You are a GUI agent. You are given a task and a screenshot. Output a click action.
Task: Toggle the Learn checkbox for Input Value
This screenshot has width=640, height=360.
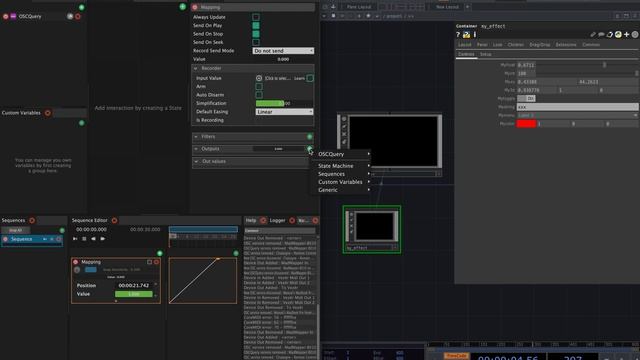(310, 78)
